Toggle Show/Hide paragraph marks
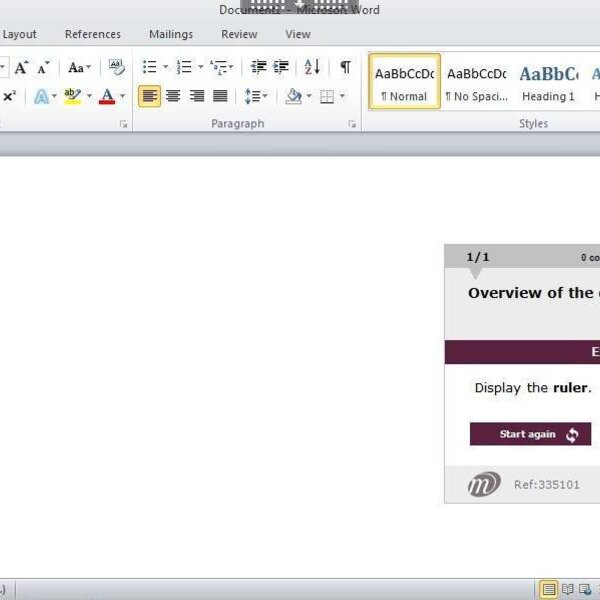This screenshot has width=600, height=600. 345,67
